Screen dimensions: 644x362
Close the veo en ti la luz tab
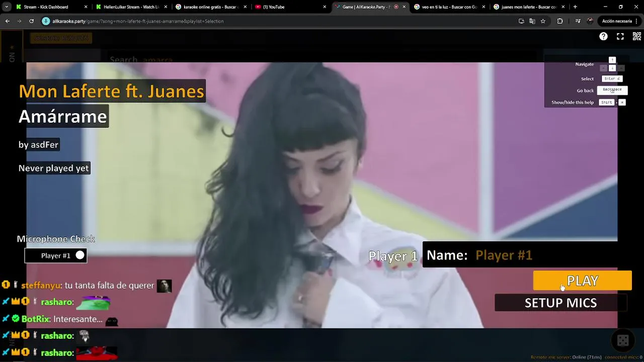click(x=484, y=7)
